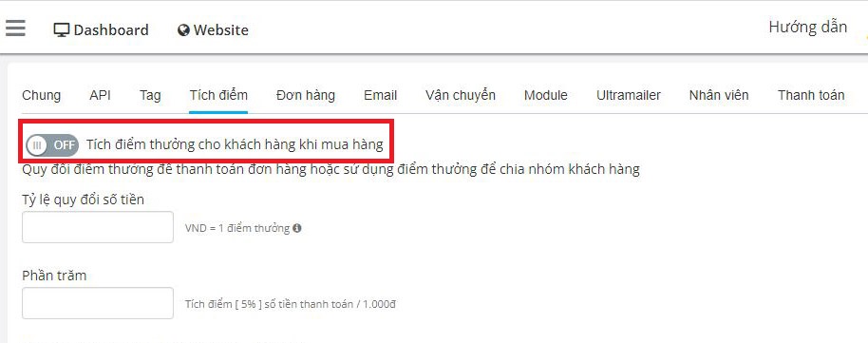Viewport: 868px width, 343px height.
Task: Select the Tích điểm tab
Action: point(218,95)
